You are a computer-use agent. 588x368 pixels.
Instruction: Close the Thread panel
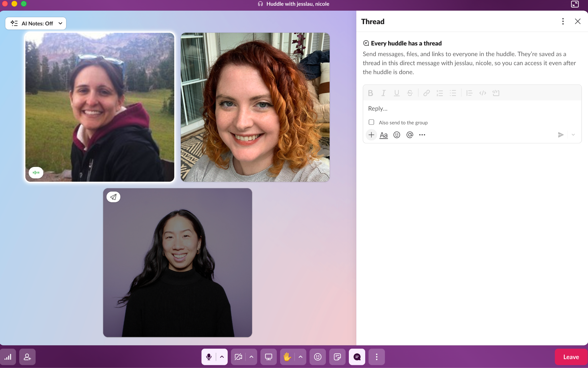[x=578, y=22]
